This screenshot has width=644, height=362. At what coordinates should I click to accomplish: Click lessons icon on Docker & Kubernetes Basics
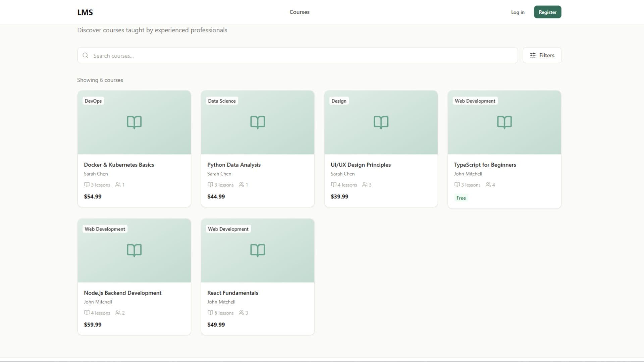point(87,185)
